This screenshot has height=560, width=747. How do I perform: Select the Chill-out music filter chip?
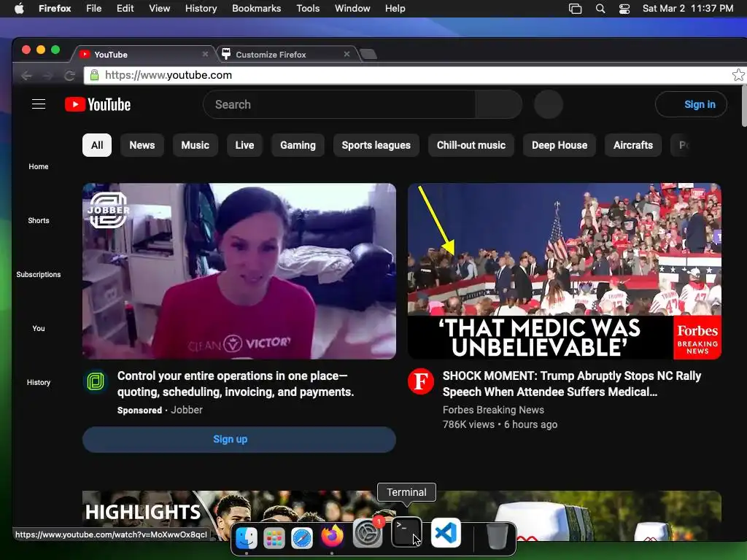[471, 145]
